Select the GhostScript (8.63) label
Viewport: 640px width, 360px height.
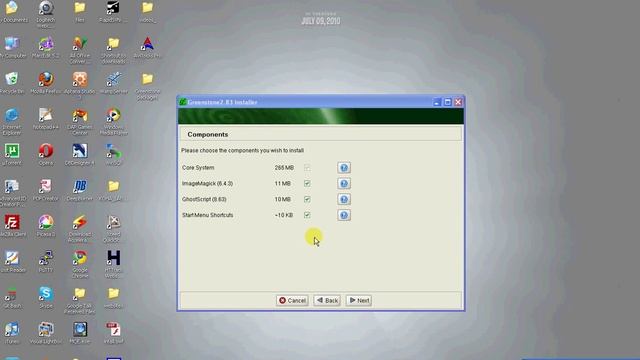click(204, 199)
